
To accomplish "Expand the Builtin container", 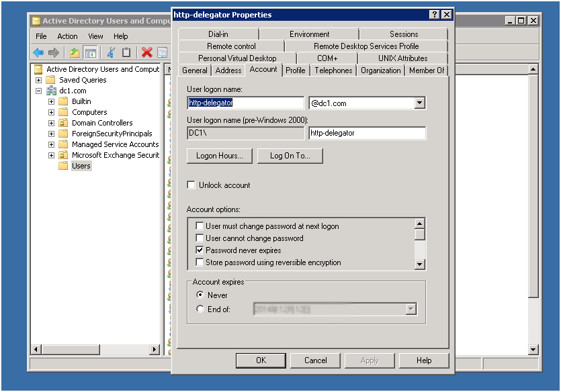I will (50, 101).
